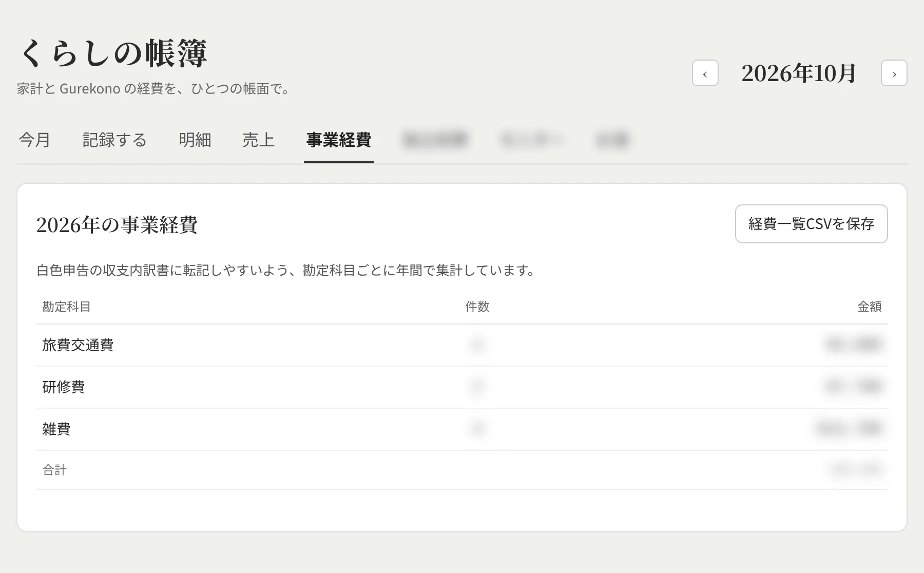Open the 明細 tab
924x573 pixels.
click(195, 140)
